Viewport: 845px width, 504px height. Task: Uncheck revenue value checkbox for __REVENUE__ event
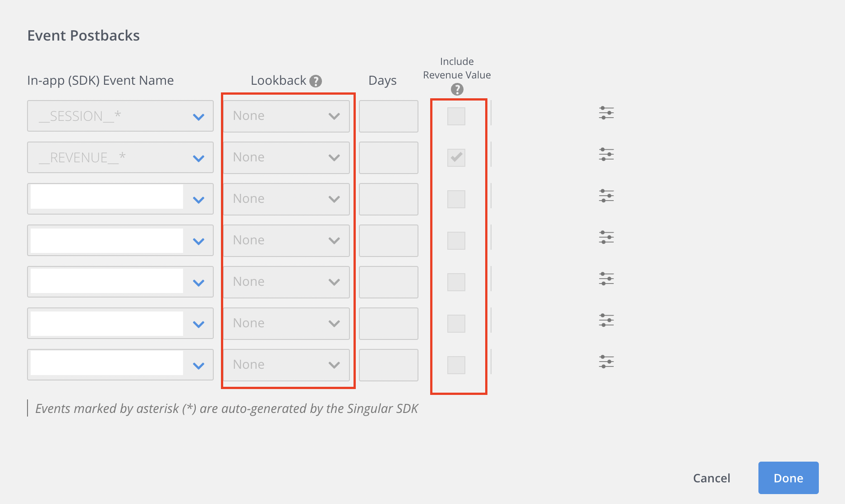456,158
